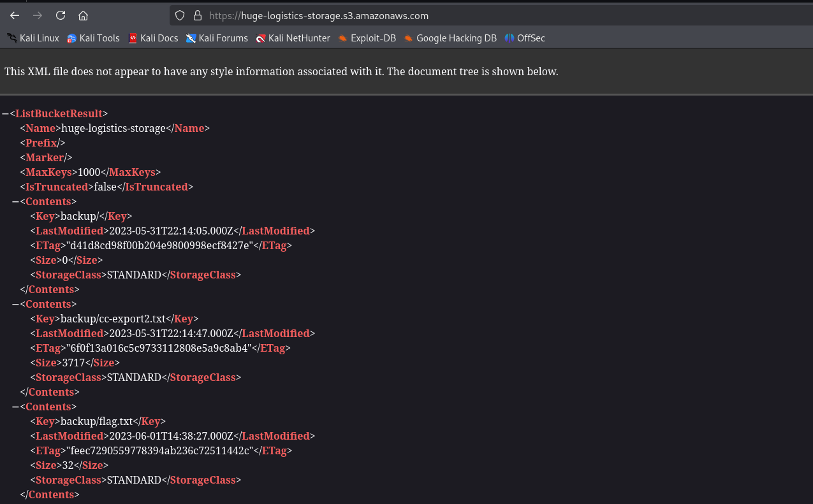Collapse the ListBucketResult root node
The width and height of the screenshot is (813, 504).
point(5,113)
